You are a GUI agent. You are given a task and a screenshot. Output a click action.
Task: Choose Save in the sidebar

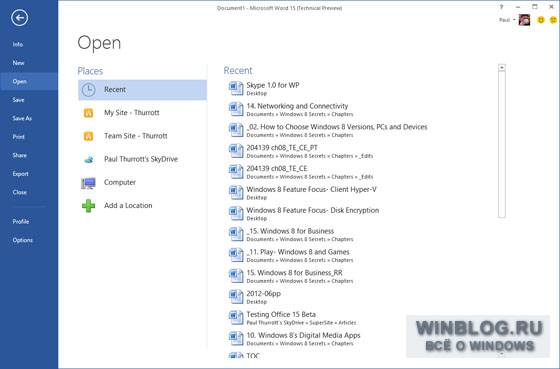(18, 100)
